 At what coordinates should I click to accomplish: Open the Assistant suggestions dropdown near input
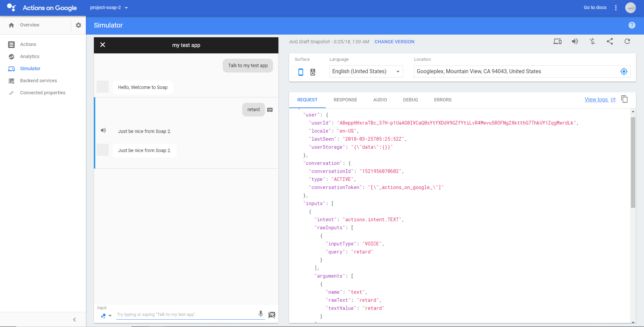(x=106, y=316)
